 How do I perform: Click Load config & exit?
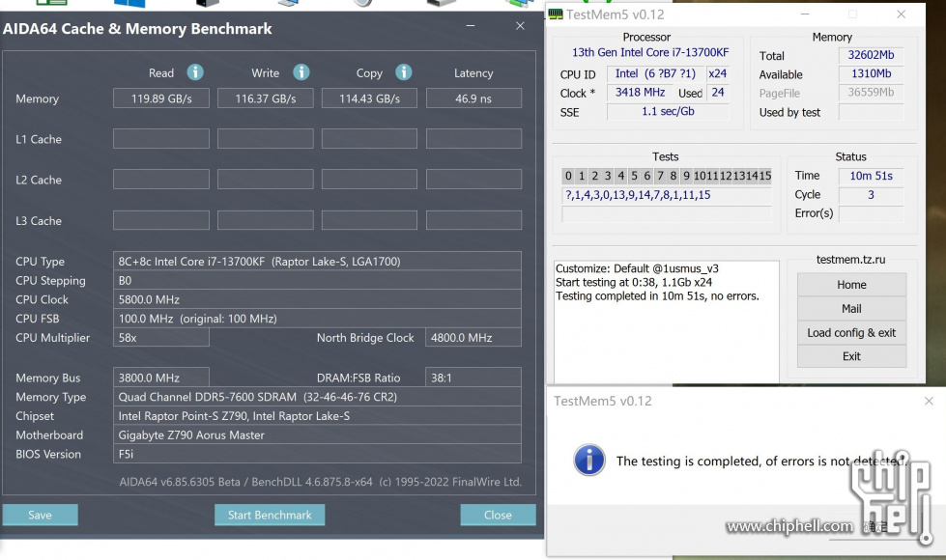pyautogui.click(x=851, y=333)
